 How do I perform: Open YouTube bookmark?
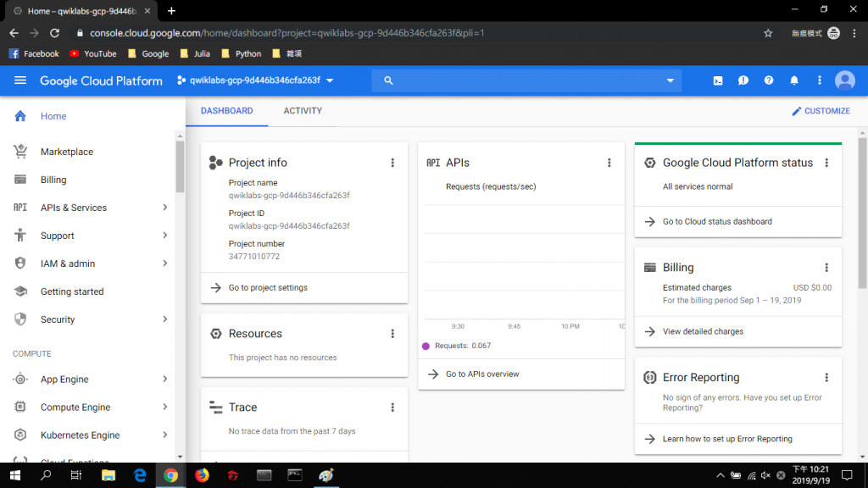pos(93,53)
